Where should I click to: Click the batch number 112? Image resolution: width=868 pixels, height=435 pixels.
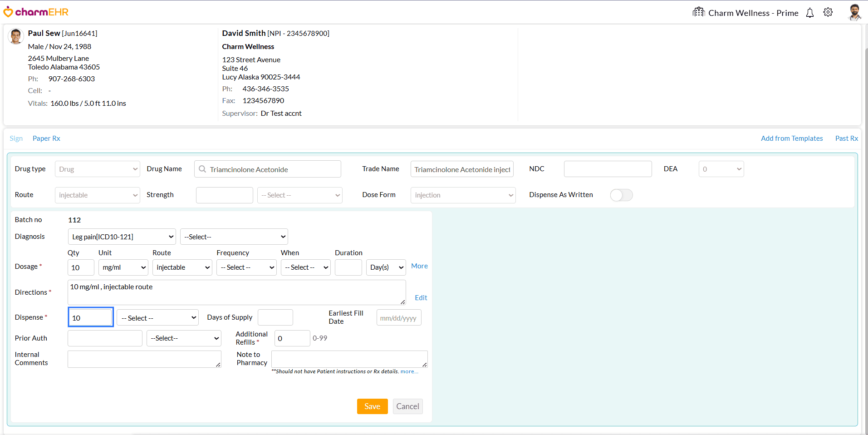point(74,220)
